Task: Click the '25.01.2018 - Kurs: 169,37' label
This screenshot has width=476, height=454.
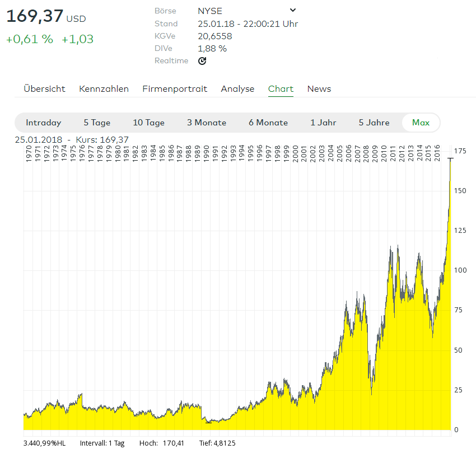Action: pos(72,139)
